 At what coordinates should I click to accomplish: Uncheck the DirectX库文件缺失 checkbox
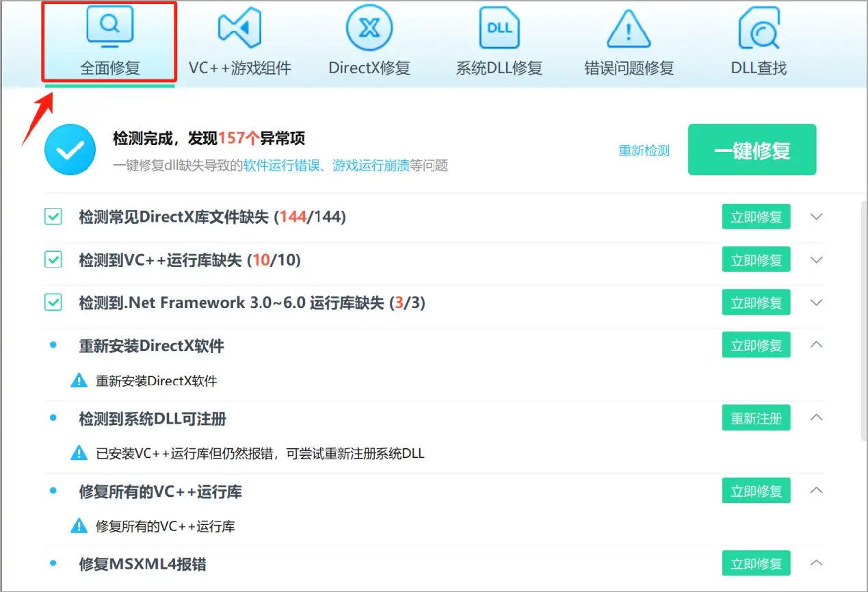pos(53,216)
